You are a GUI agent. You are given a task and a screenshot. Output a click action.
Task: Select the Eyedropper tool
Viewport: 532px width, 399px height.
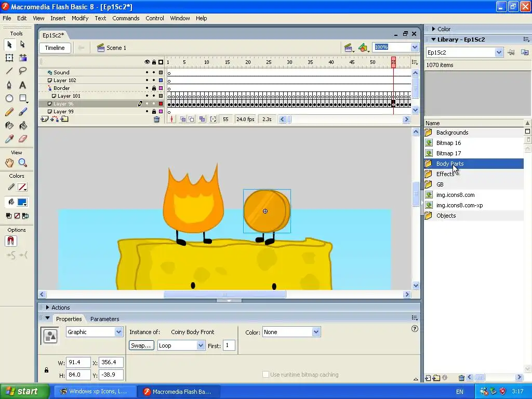(9, 139)
